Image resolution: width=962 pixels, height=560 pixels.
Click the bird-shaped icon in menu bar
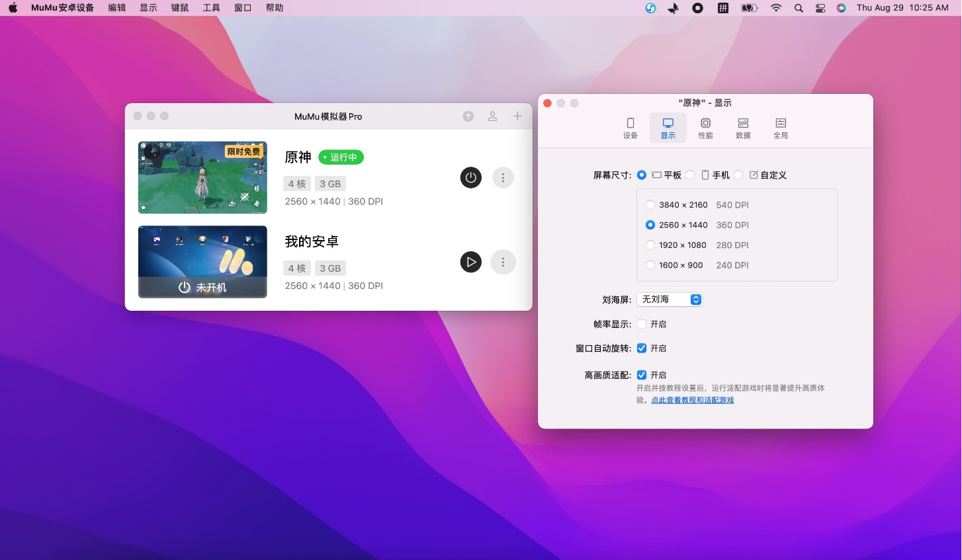tap(674, 8)
